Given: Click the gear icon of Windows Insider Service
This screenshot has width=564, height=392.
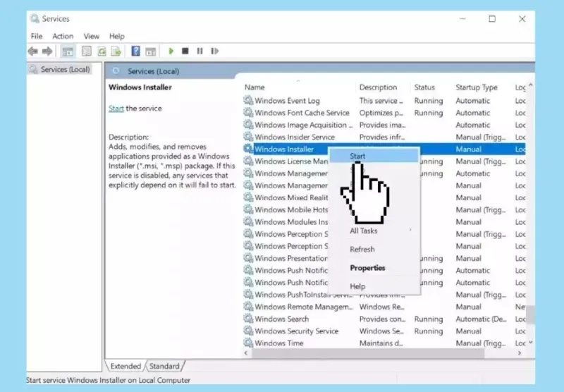Looking at the screenshot, I should (248, 137).
